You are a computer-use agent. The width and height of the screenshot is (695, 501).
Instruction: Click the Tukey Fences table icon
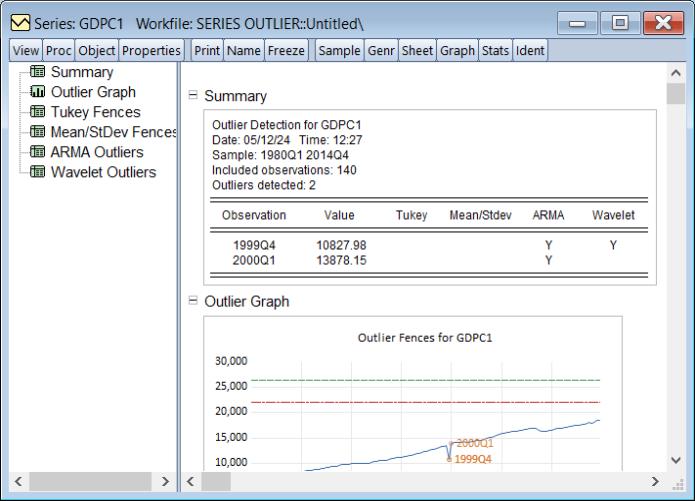click(x=38, y=112)
